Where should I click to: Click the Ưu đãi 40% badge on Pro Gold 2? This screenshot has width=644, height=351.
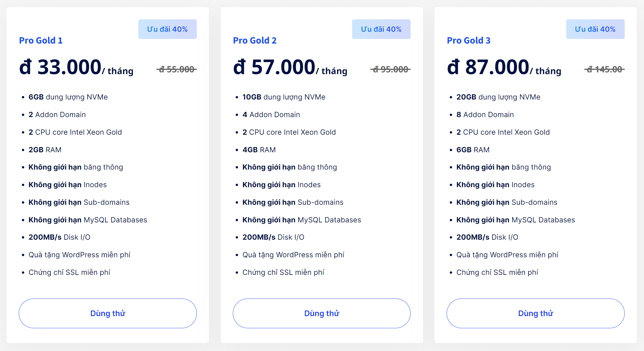pyautogui.click(x=381, y=29)
